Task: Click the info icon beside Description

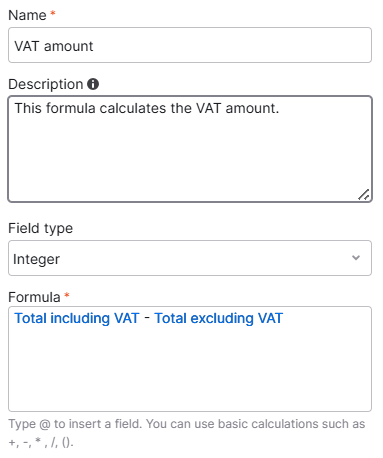Action: click(x=93, y=84)
